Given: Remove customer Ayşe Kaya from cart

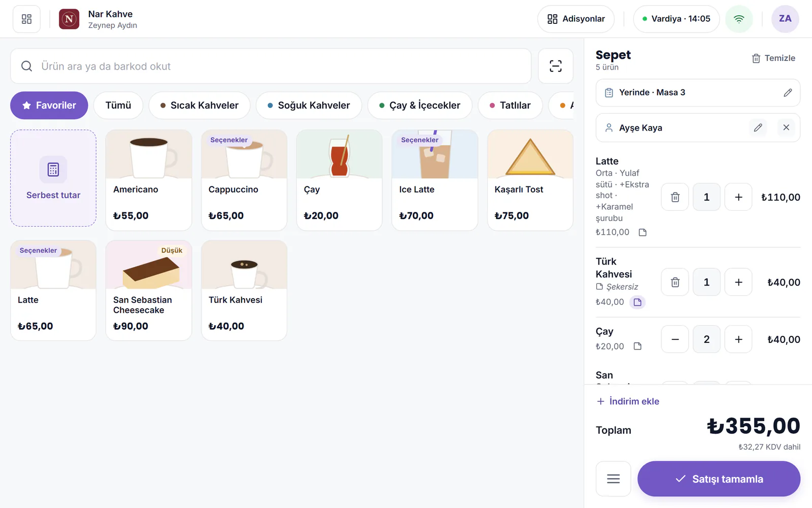Looking at the screenshot, I should pyautogui.click(x=786, y=128).
